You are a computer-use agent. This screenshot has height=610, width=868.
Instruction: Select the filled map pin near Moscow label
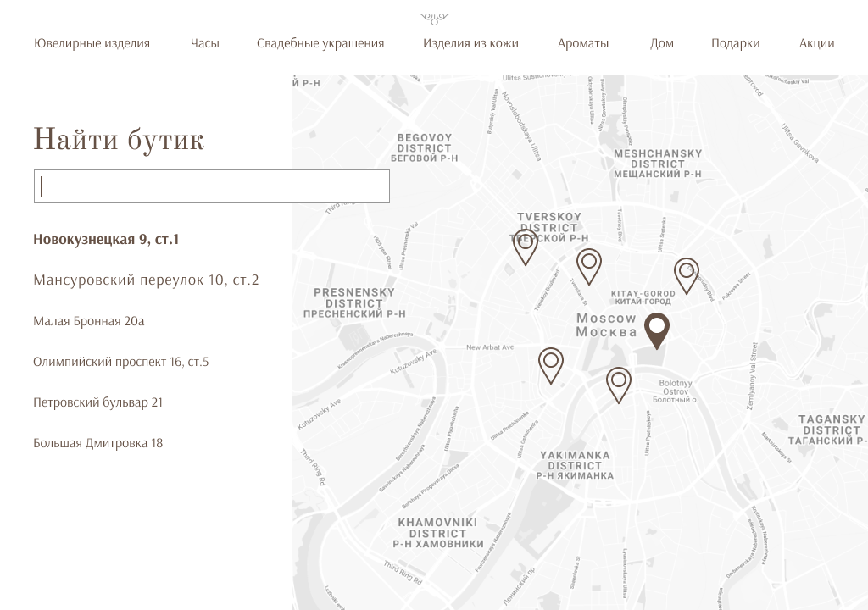point(657,330)
